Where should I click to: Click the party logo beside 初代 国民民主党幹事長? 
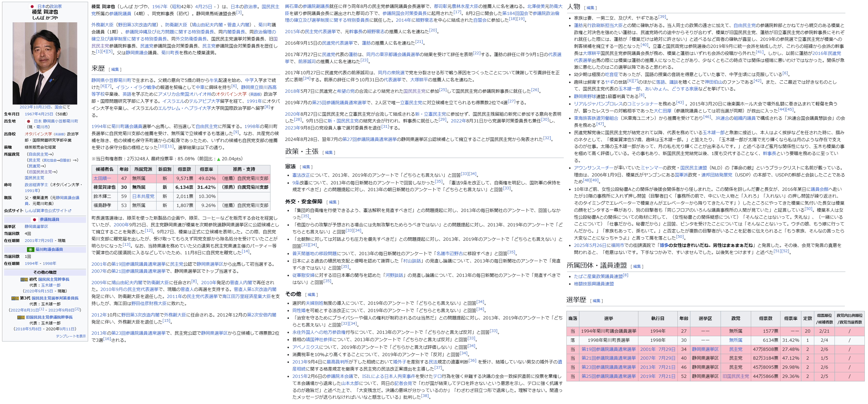coord(24,279)
